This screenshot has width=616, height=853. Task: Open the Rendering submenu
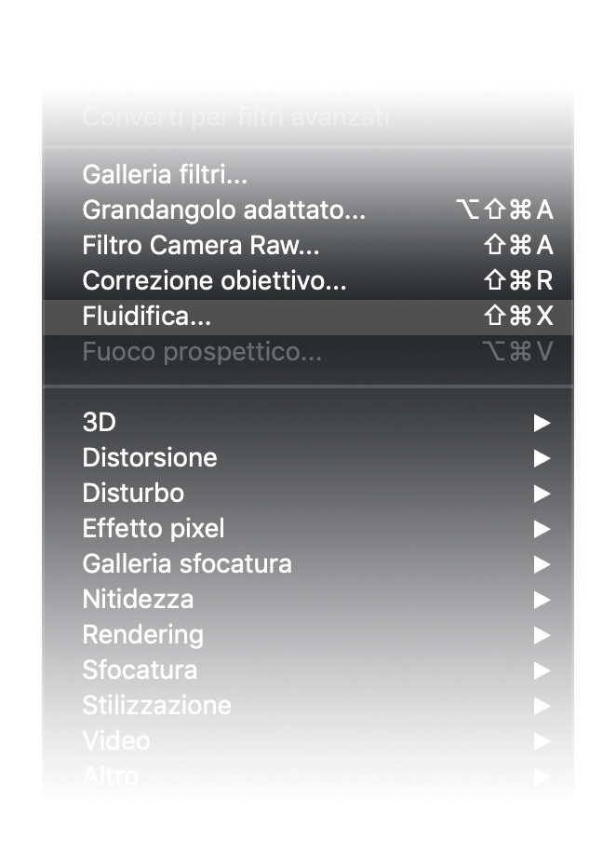(x=142, y=635)
